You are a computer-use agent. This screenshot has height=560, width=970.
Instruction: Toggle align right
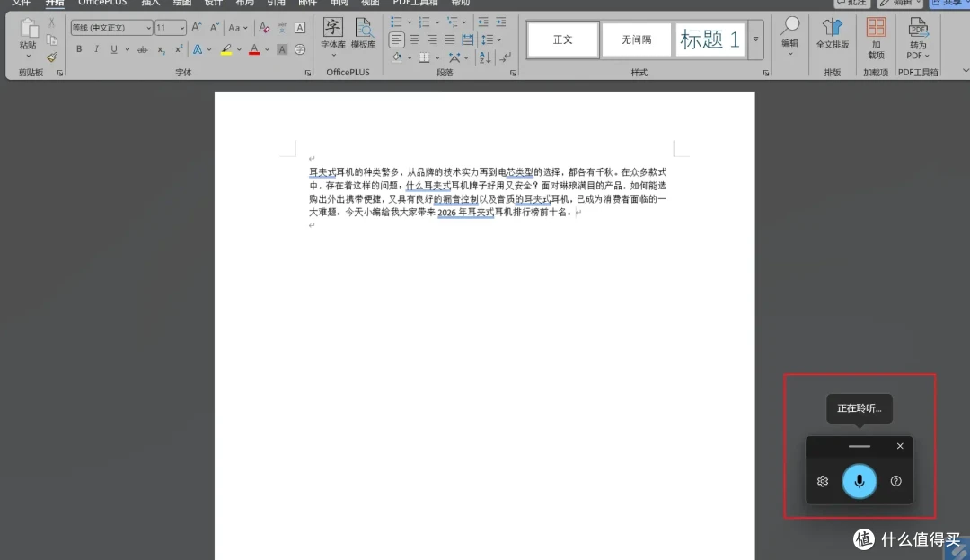[x=432, y=39]
